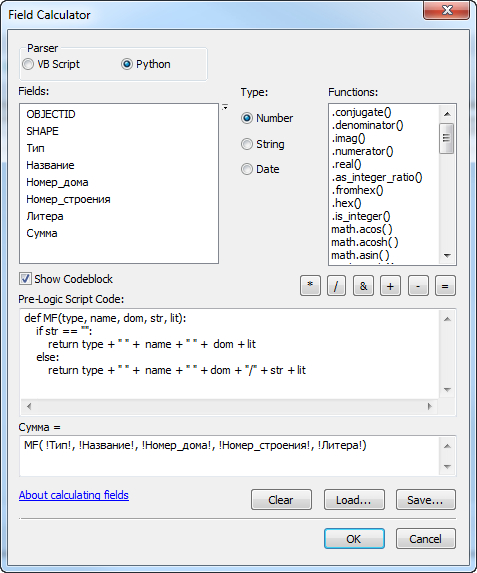Click the divide (/) operator button
Image resolution: width=477 pixels, height=573 pixels.
pos(336,286)
